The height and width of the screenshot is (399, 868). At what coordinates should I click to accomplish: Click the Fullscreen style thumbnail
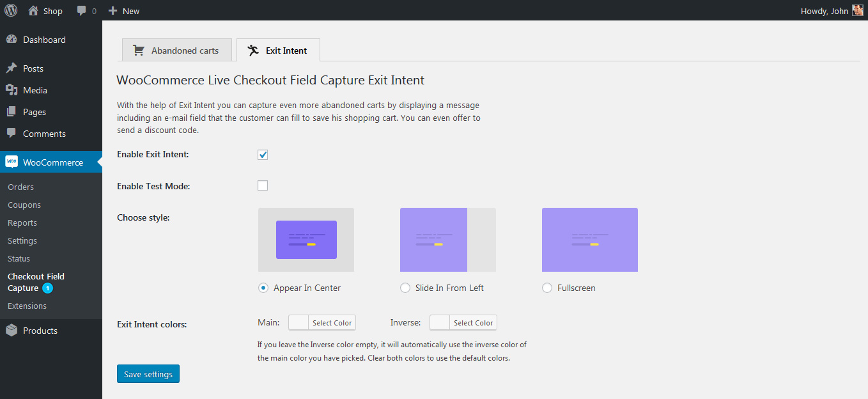click(x=590, y=240)
